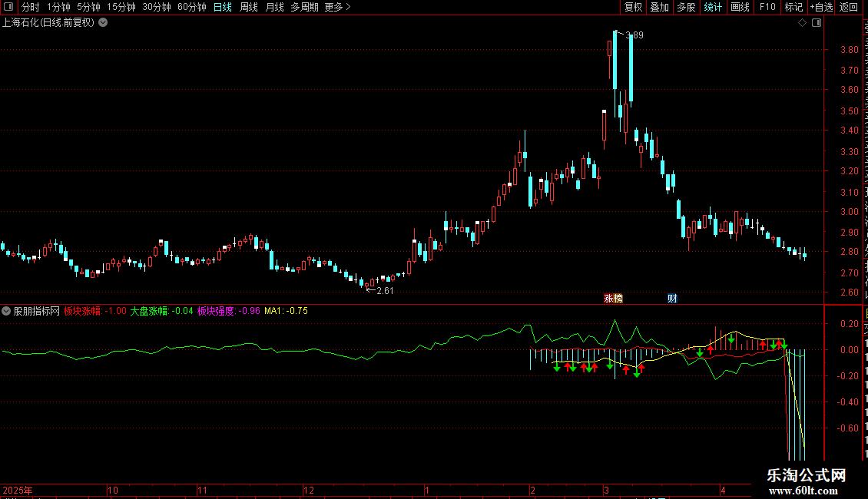Open 多周期 multi-period view
868x499 pixels.
[x=304, y=7]
